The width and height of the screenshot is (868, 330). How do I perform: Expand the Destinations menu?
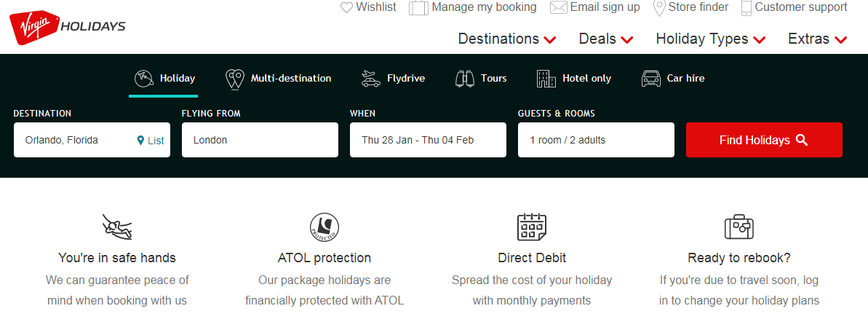pos(507,39)
